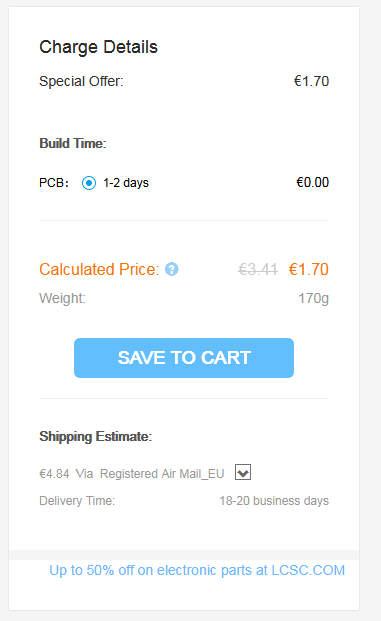
Task: Click the 1-2 days build time label
Action: 126,183
